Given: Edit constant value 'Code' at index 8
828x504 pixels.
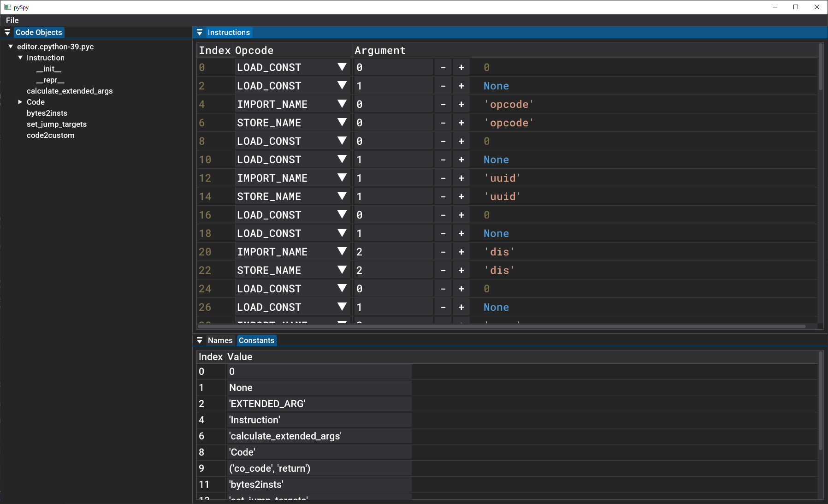Looking at the screenshot, I should click(319, 452).
